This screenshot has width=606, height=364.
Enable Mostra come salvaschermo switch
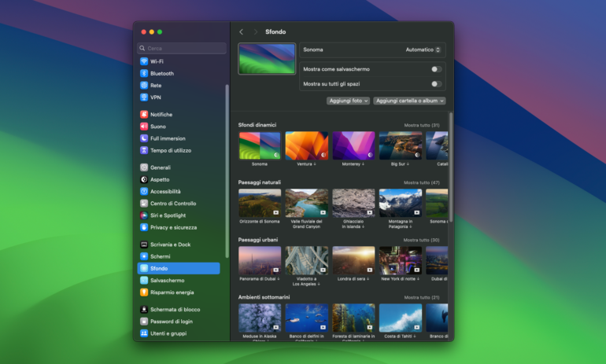tap(435, 69)
